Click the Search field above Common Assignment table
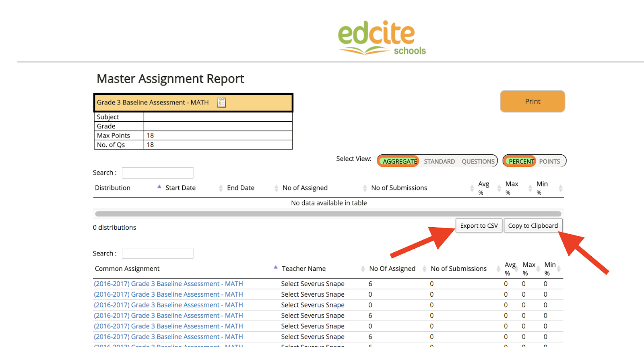 pyautogui.click(x=158, y=253)
